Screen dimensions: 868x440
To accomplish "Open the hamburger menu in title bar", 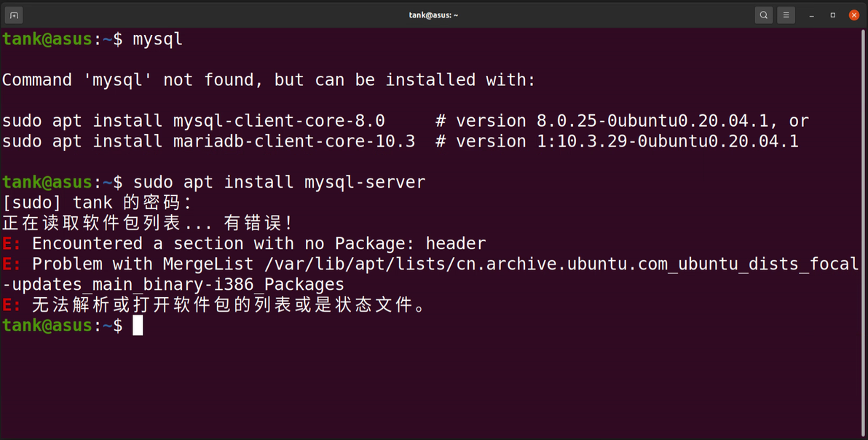I will tap(786, 15).
